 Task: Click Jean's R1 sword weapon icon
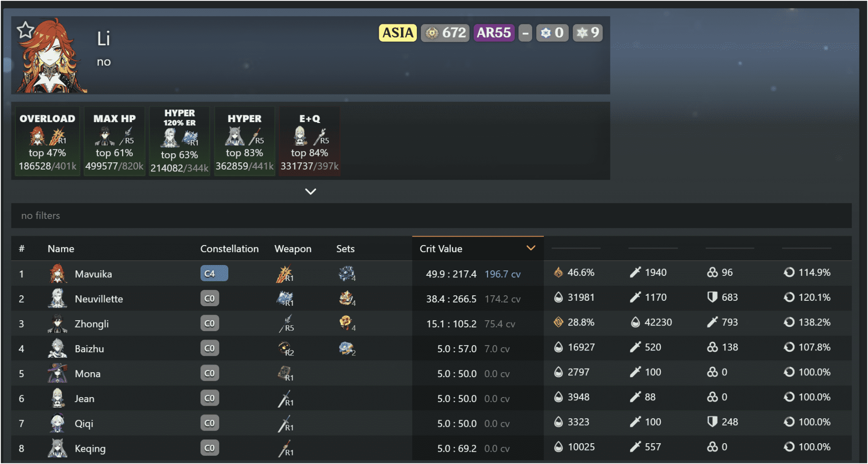(x=285, y=398)
